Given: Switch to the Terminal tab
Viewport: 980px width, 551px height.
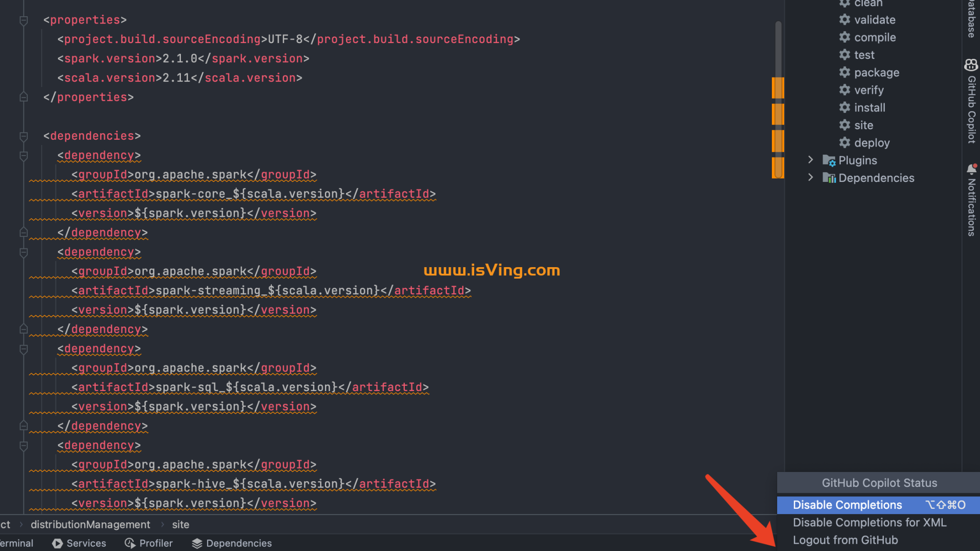Looking at the screenshot, I should 17,543.
